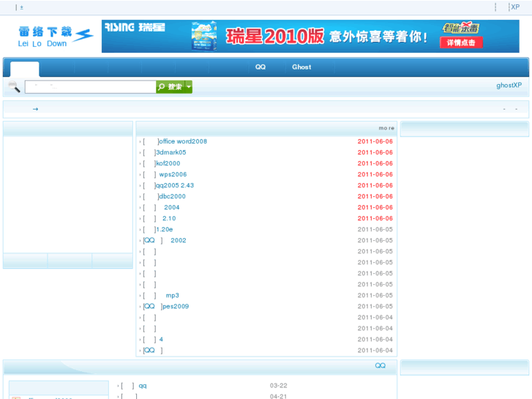Screen dimensions: 532x399
Task: Click the XP link in top bar
Action: tap(515, 7)
